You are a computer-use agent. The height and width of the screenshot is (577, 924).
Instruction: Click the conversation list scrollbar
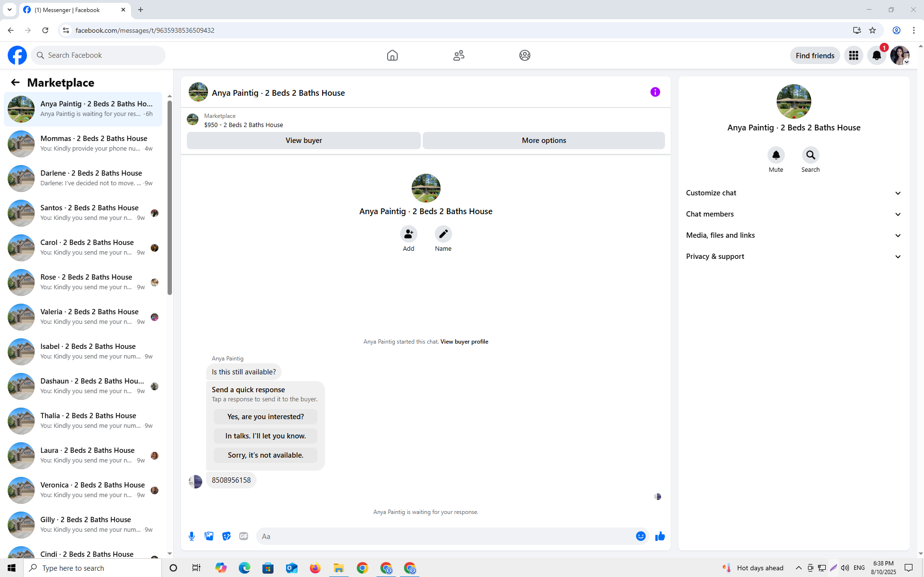(169, 197)
